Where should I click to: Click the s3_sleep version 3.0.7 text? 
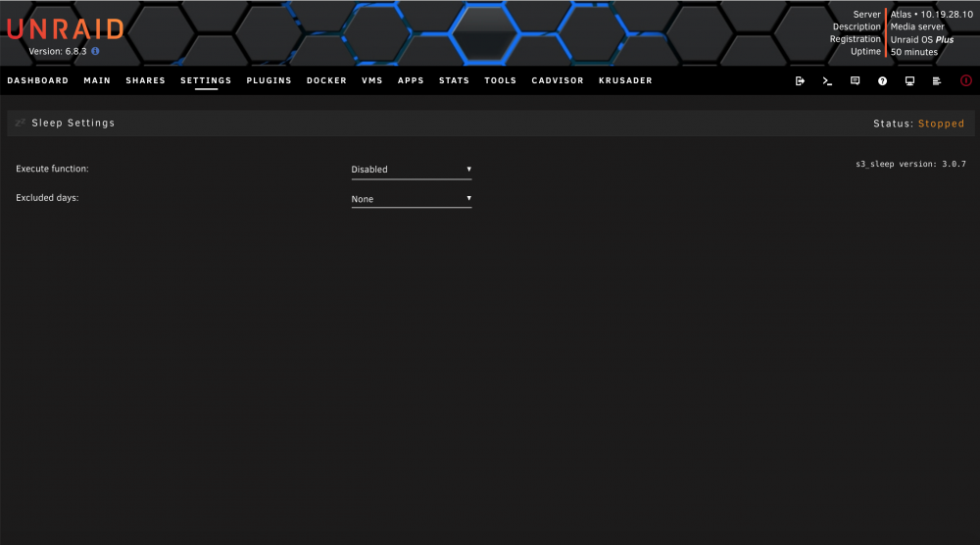[910, 164]
